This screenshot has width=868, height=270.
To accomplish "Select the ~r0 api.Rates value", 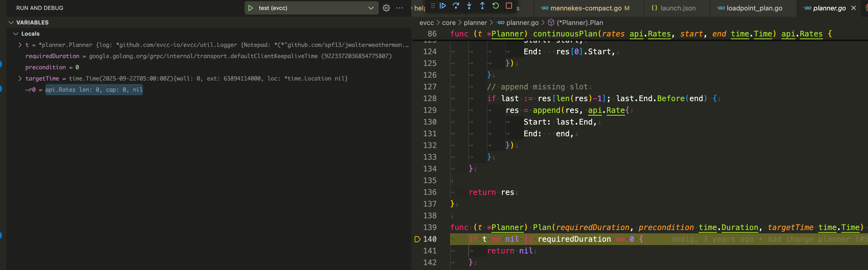I will pyautogui.click(x=94, y=90).
